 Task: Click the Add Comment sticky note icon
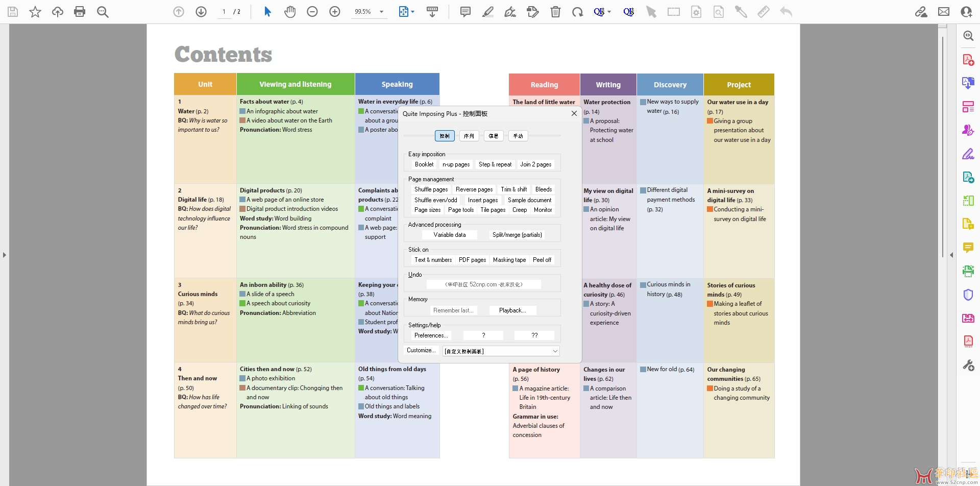click(x=465, y=12)
